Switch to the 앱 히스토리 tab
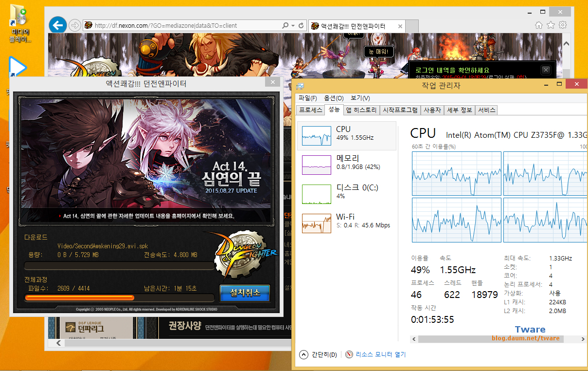588x371 pixels. coord(361,110)
